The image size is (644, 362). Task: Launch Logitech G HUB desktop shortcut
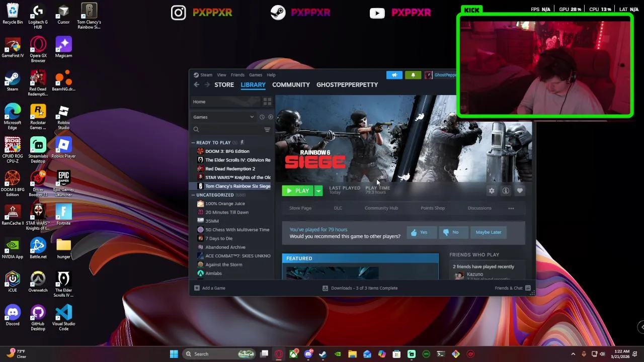coord(38,17)
